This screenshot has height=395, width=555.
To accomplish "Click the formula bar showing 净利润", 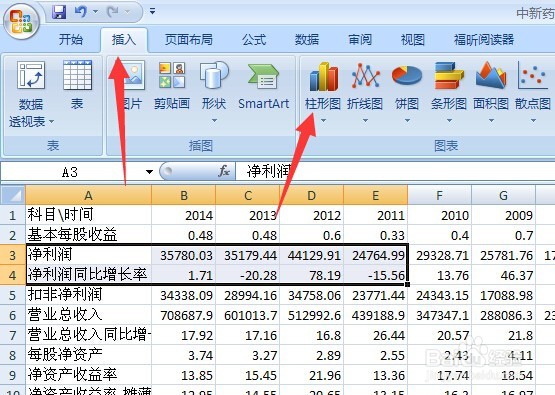I will 395,172.
